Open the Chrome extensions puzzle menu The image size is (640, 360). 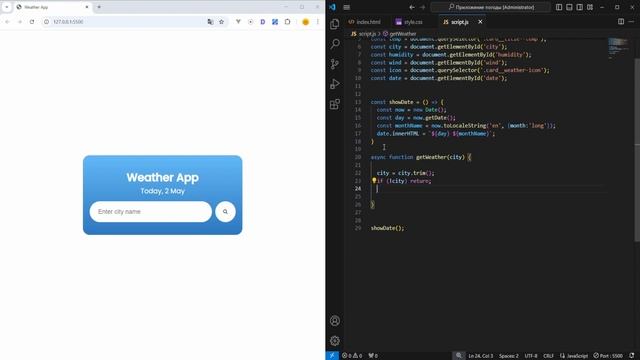(x=287, y=22)
